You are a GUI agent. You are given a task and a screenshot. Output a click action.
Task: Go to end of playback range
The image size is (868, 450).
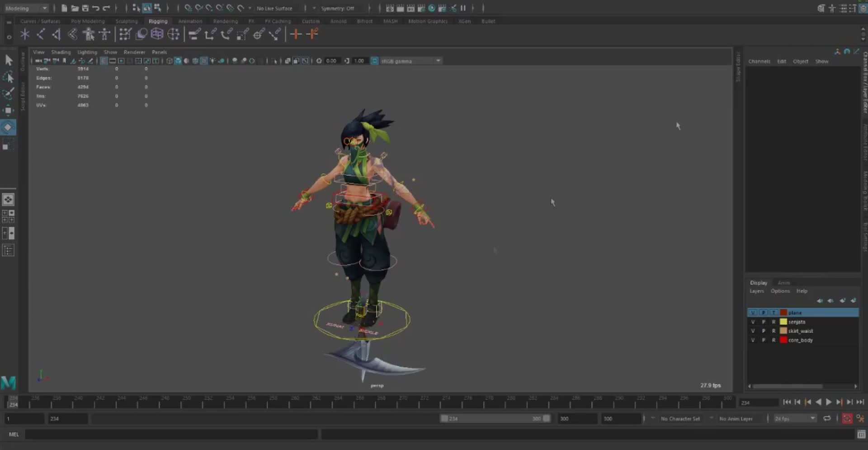point(860,402)
